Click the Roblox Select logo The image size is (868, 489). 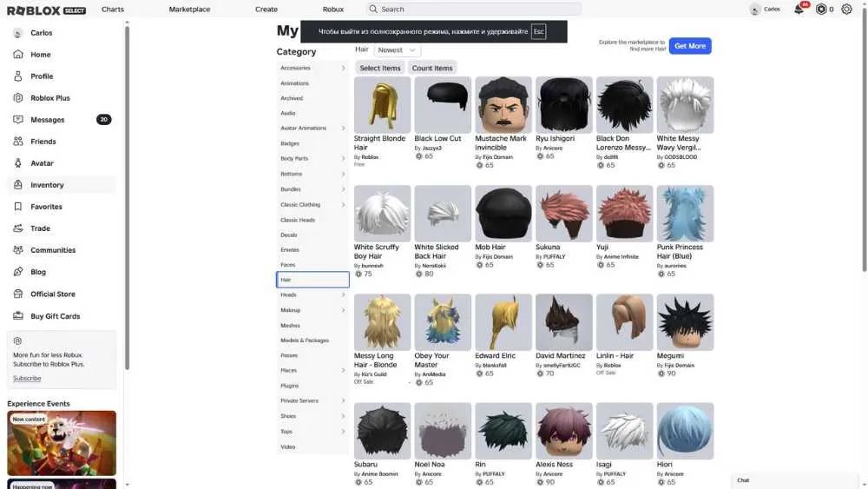click(x=47, y=10)
